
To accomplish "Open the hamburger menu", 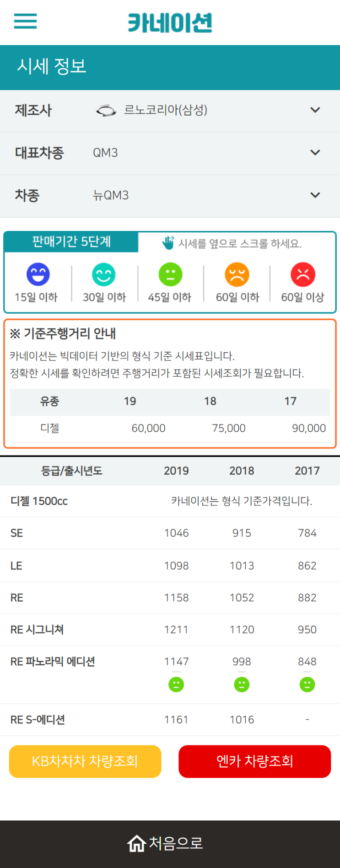I will 25,21.
